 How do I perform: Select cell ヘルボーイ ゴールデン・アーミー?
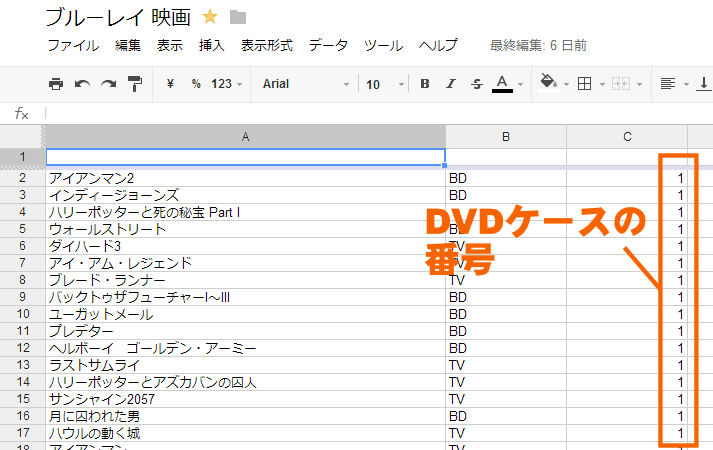(246, 348)
